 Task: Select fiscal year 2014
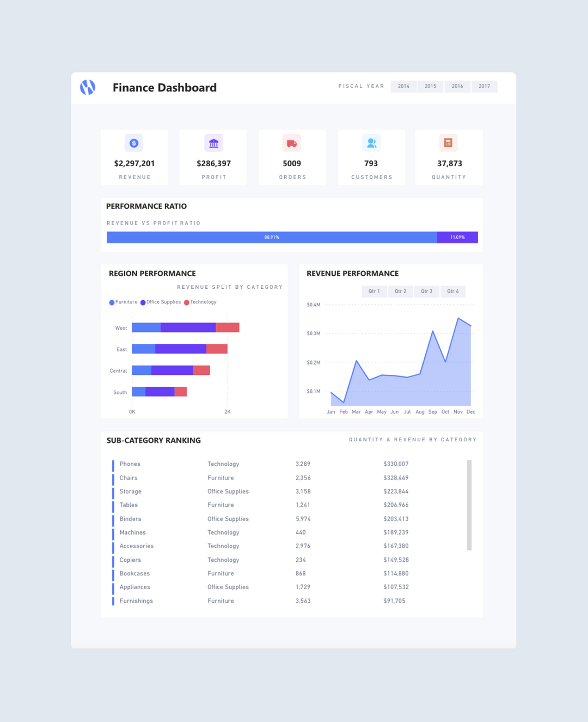(403, 86)
